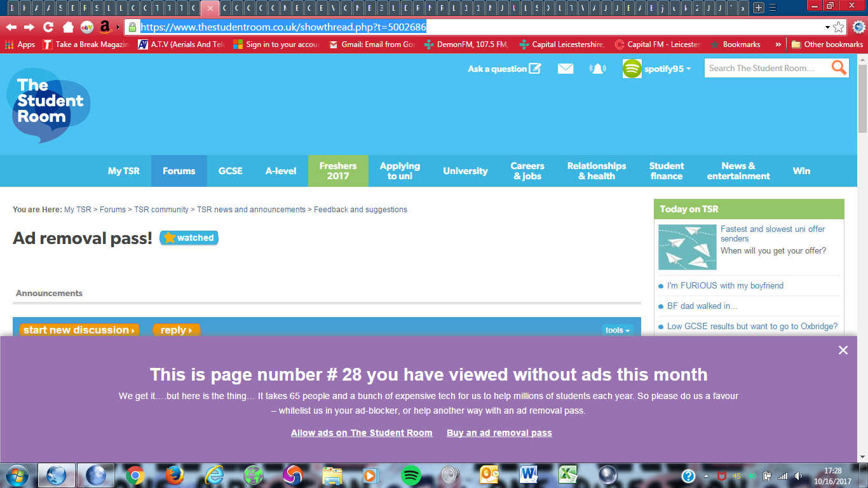Go to browser home page
This screenshot has width=868, height=488.
pyautogui.click(x=68, y=27)
